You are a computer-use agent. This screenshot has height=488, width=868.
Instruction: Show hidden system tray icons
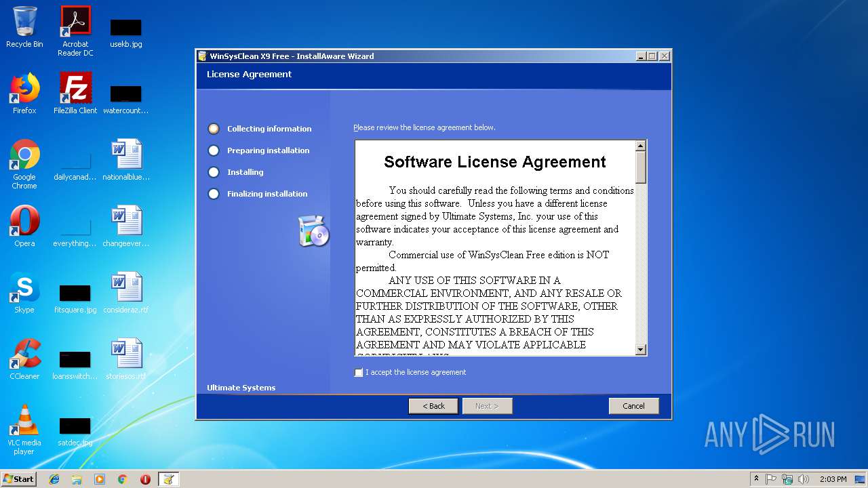click(x=756, y=479)
